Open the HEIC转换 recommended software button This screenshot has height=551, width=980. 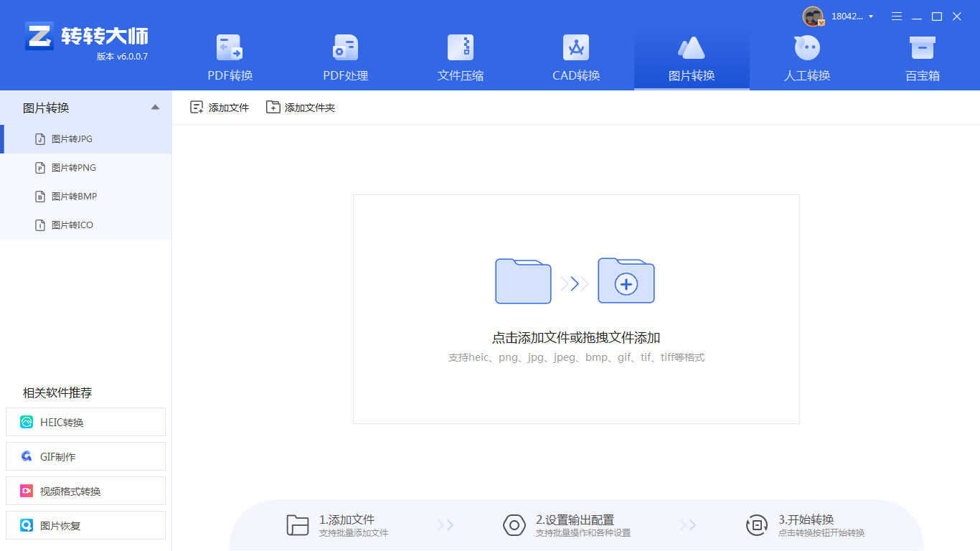coord(85,422)
